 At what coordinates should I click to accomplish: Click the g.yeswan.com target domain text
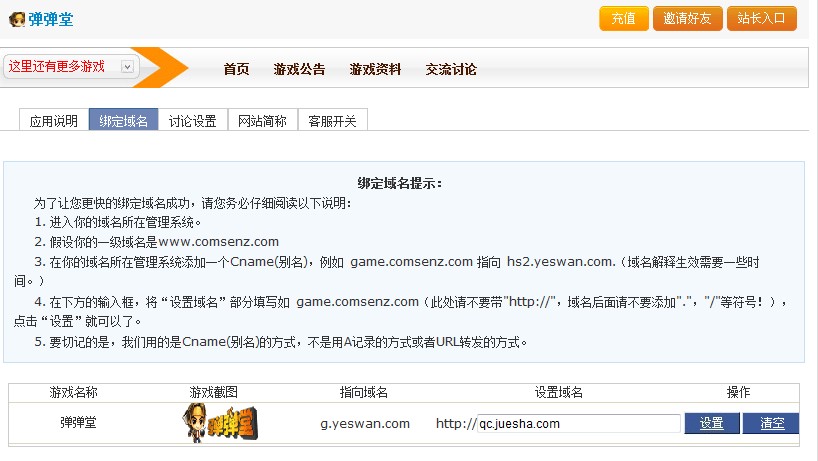(365, 423)
